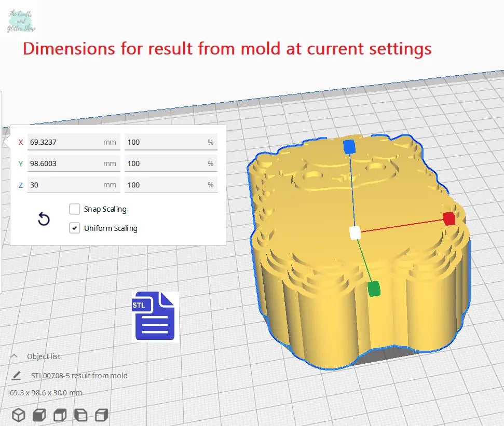The height and width of the screenshot is (426, 504).
Task: Collapse the Object list panel
Action: tap(15, 356)
